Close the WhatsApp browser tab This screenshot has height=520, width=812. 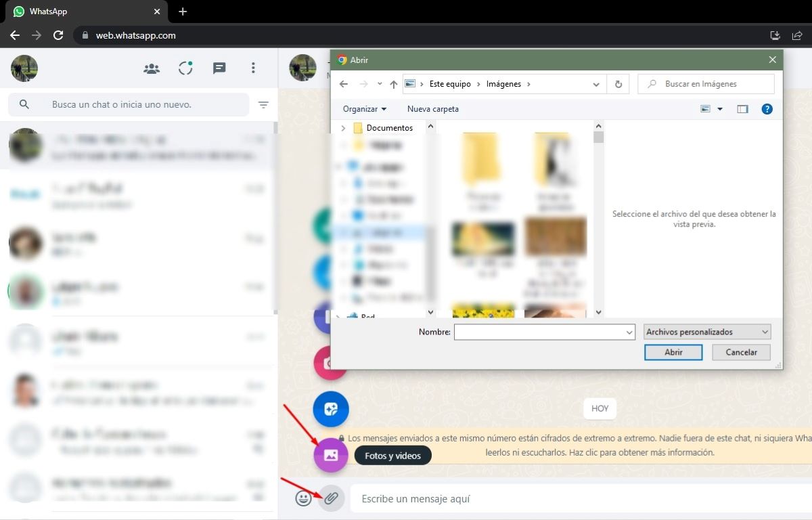156,12
